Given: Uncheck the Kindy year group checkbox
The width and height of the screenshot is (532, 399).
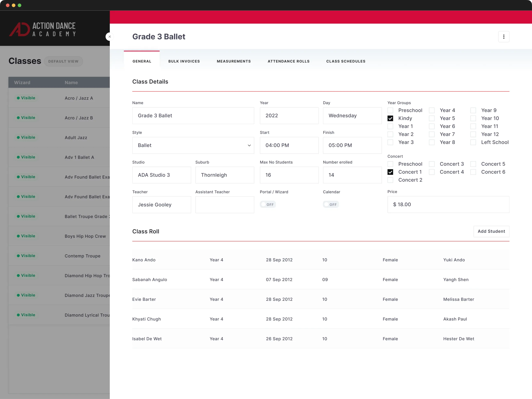Looking at the screenshot, I should click(x=390, y=118).
